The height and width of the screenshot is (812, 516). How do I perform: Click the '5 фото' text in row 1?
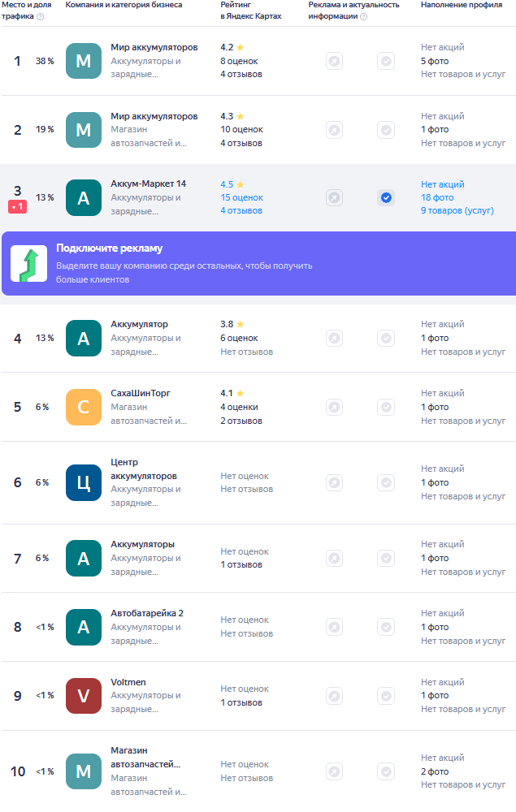click(435, 61)
